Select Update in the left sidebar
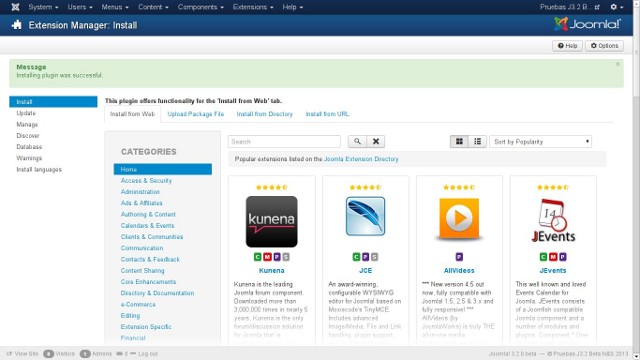 [x=26, y=113]
